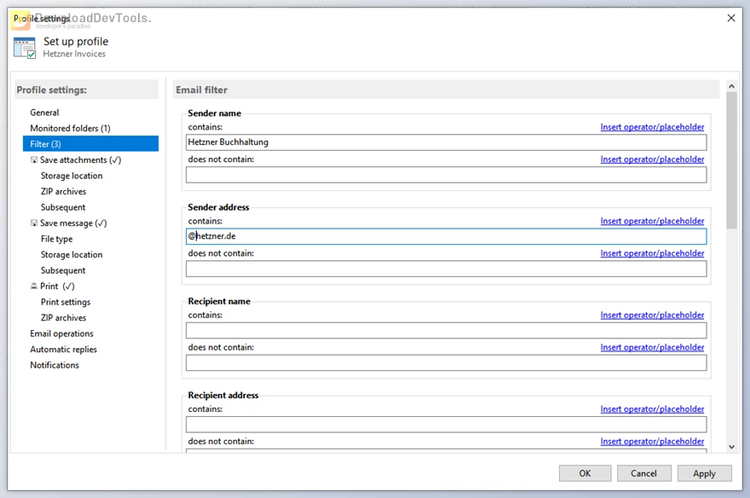Open Storage location under Save message
The height and width of the screenshot is (498, 750).
pyautogui.click(x=71, y=255)
